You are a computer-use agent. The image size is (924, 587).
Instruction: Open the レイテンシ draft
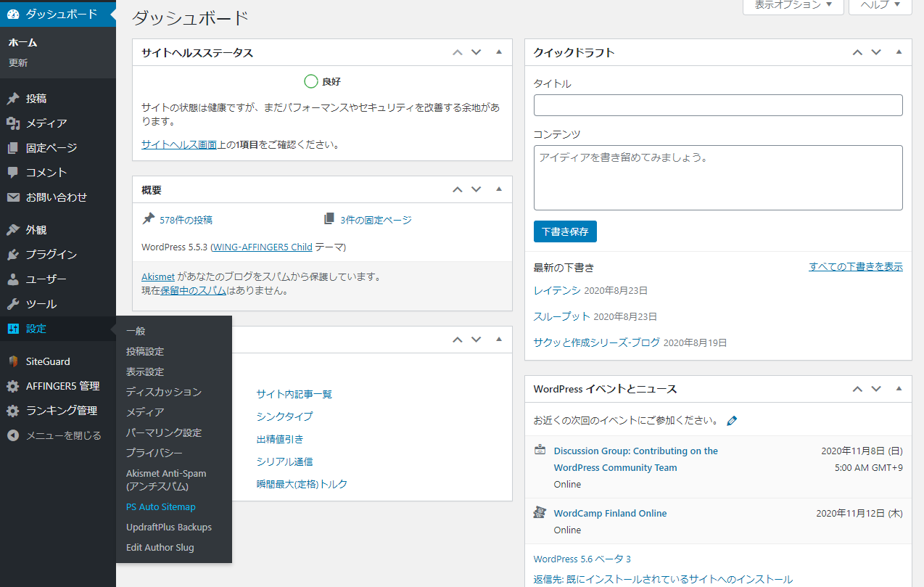557,290
